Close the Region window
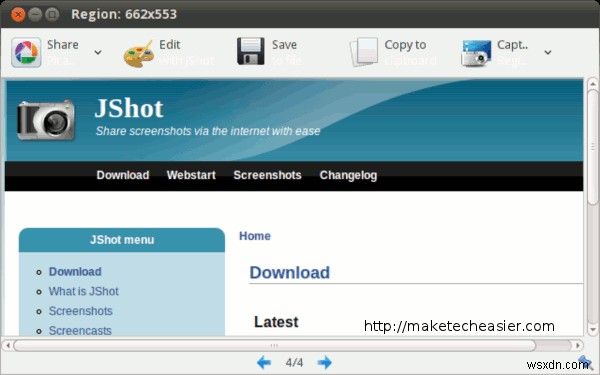The height and width of the screenshot is (375, 600). pos(18,15)
